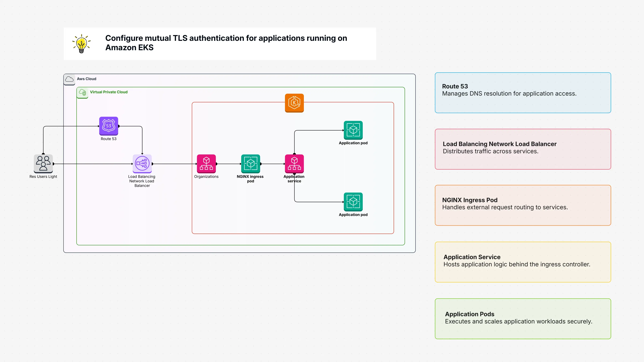This screenshot has width=644, height=362.
Task: Click the yellow lightbulb icon
Action: (81, 44)
